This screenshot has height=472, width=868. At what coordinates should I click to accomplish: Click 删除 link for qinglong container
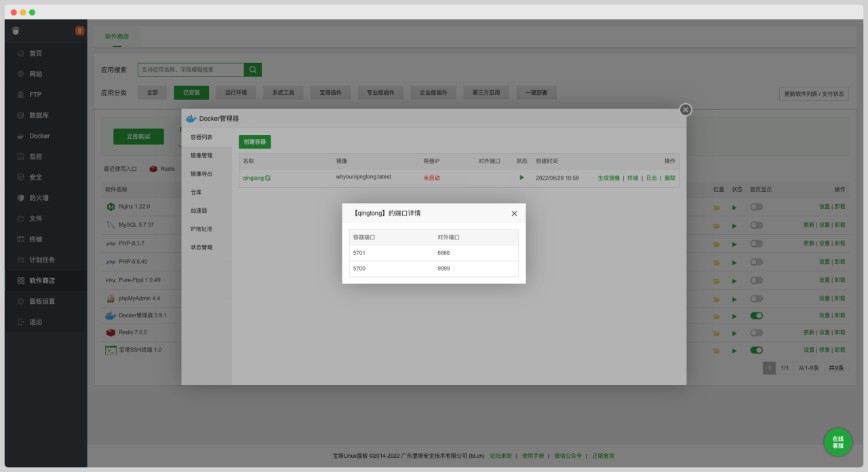[x=670, y=178]
